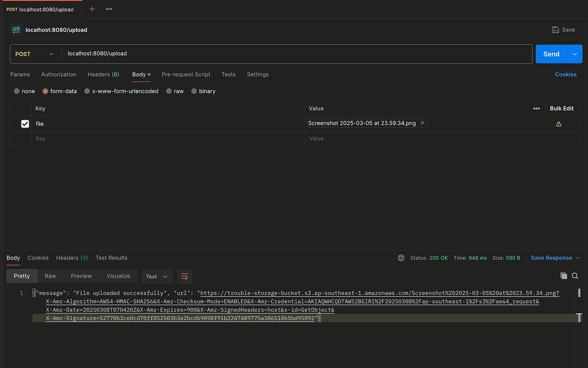Open the Text format dropdown in response
This screenshot has height=368, width=588.
(157, 276)
